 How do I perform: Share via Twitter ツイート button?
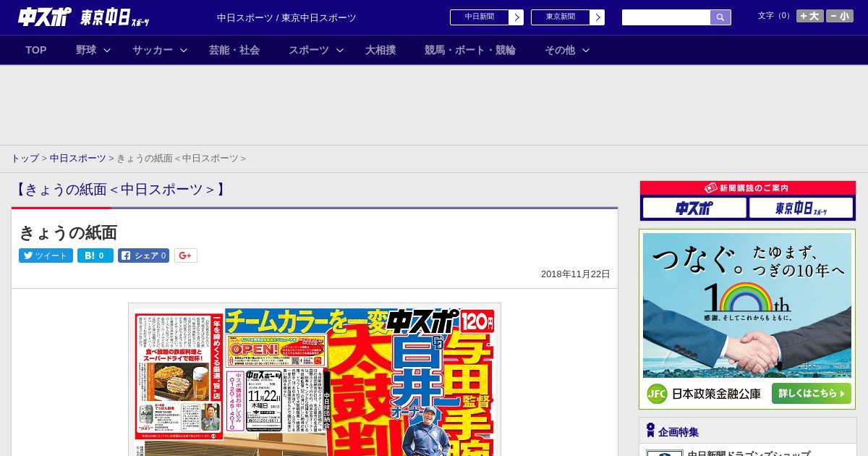pyautogui.click(x=46, y=256)
